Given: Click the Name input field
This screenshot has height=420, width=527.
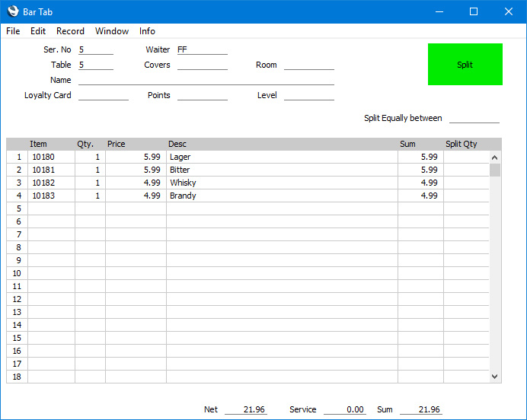Looking at the screenshot, I should [206, 80].
